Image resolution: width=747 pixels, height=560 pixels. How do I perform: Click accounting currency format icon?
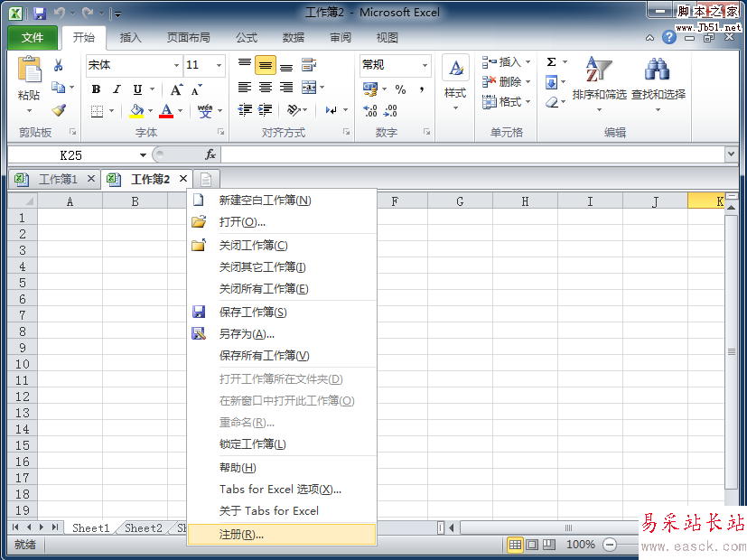pos(370,89)
